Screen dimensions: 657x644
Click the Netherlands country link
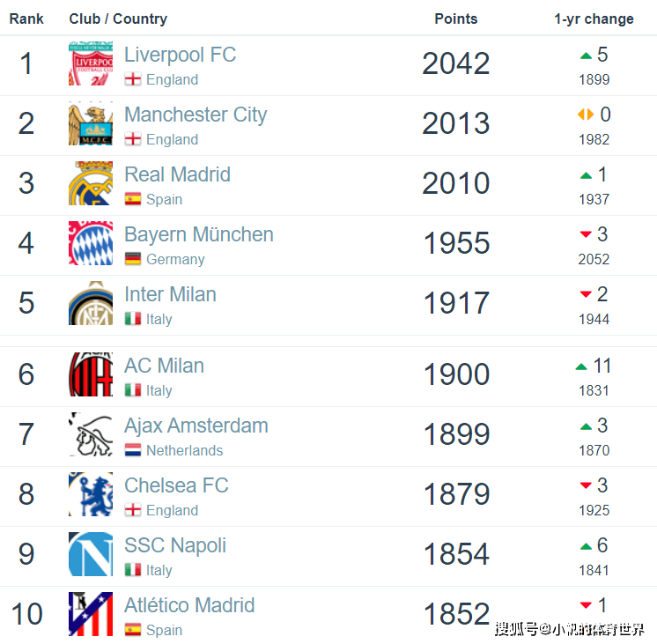tap(184, 450)
